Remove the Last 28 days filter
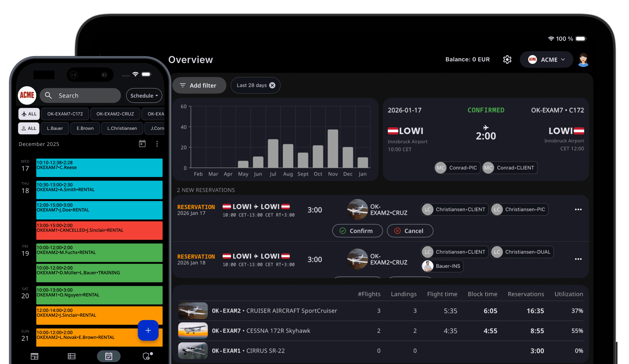 coord(272,85)
